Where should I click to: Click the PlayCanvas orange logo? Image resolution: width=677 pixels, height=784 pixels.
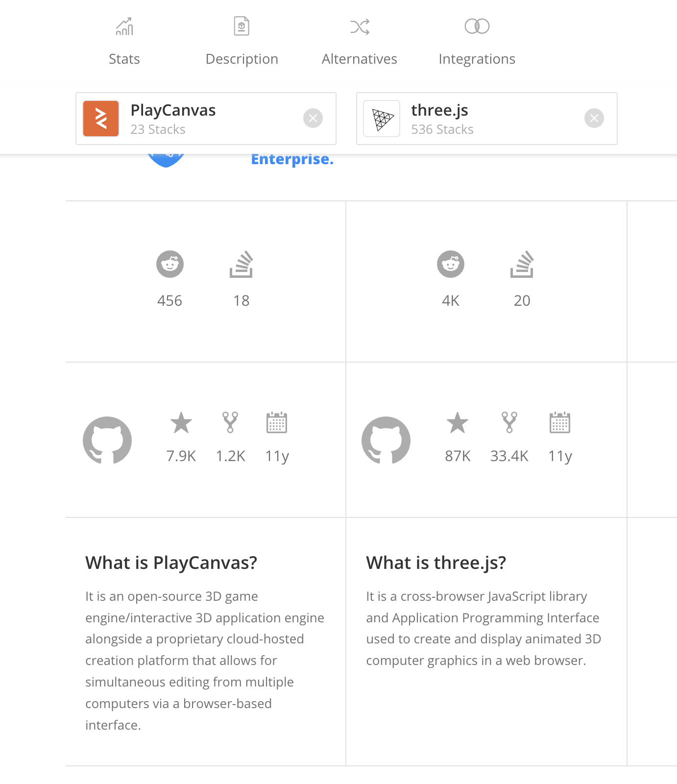click(x=101, y=118)
